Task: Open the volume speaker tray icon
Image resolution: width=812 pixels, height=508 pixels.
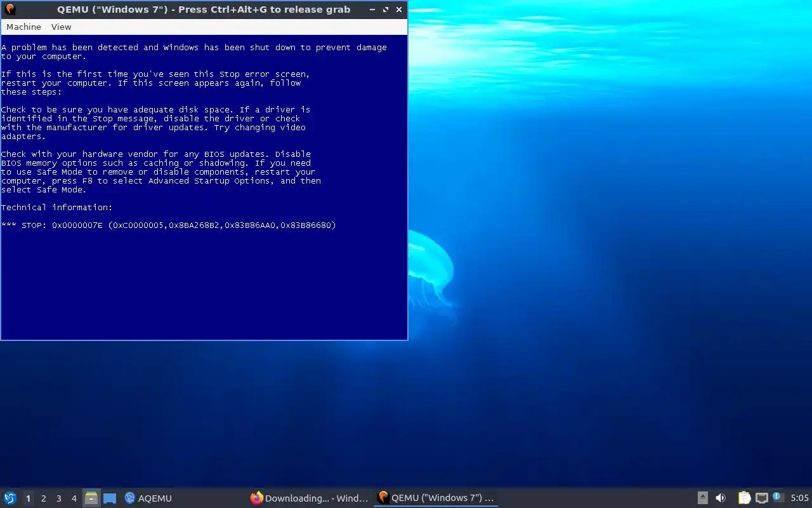Action: (x=721, y=498)
